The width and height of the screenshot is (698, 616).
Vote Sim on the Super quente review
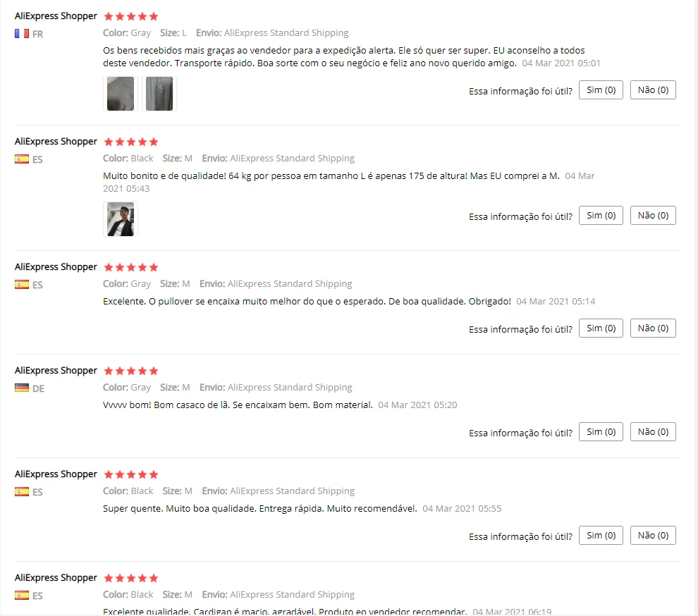601,536
